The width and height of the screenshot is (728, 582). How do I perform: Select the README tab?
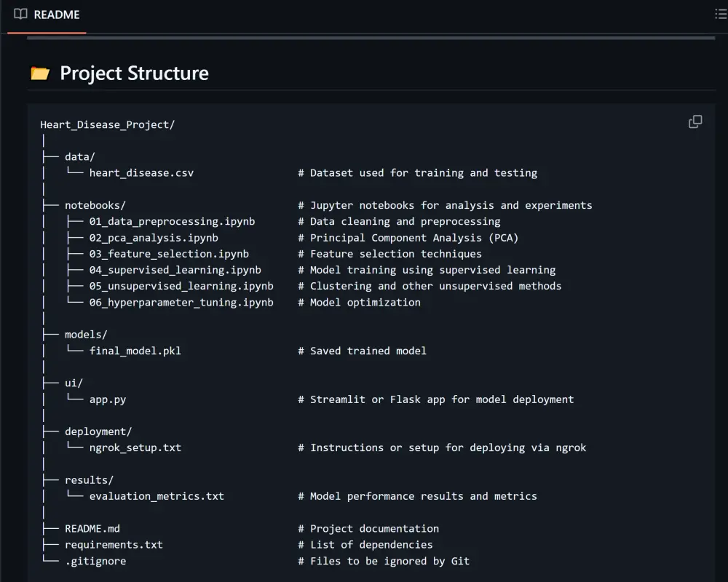[x=47, y=15]
